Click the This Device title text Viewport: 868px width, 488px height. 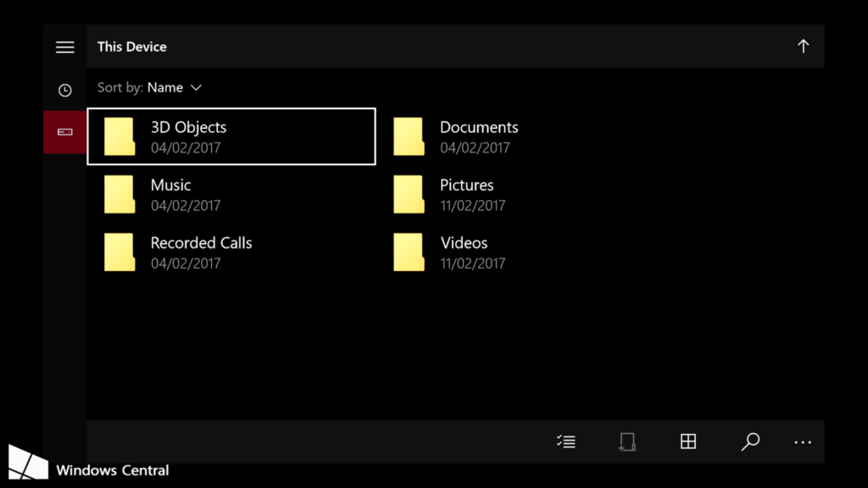(131, 47)
